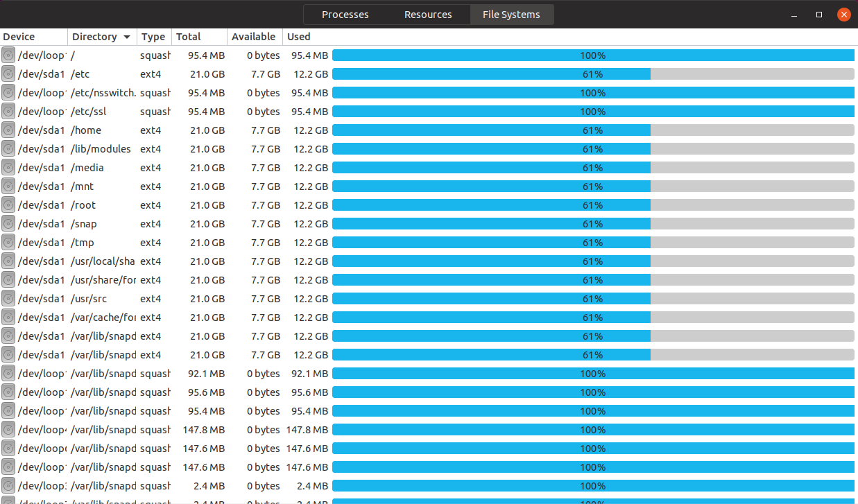Select the /etc directory cell
Image resolution: width=858 pixels, height=504 pixels.
80,74
